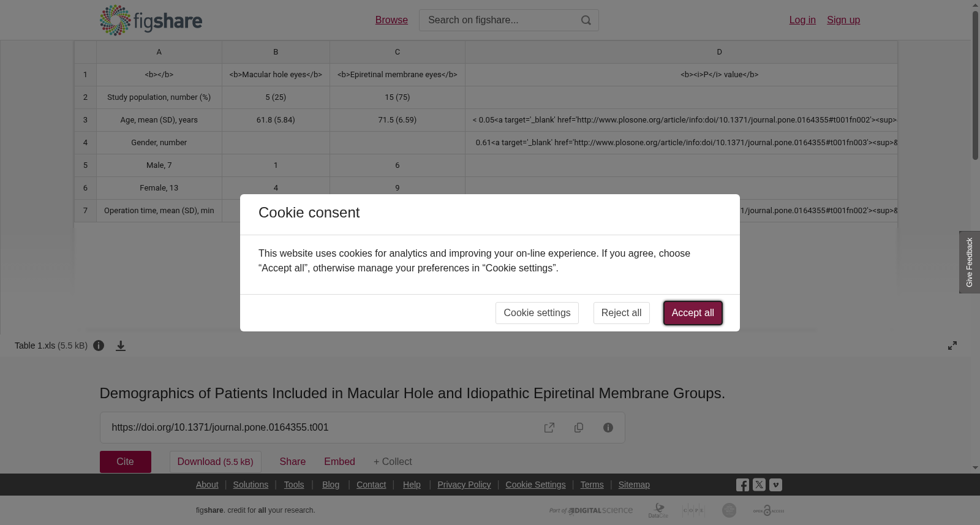Click the Embed option

point(339,462)
